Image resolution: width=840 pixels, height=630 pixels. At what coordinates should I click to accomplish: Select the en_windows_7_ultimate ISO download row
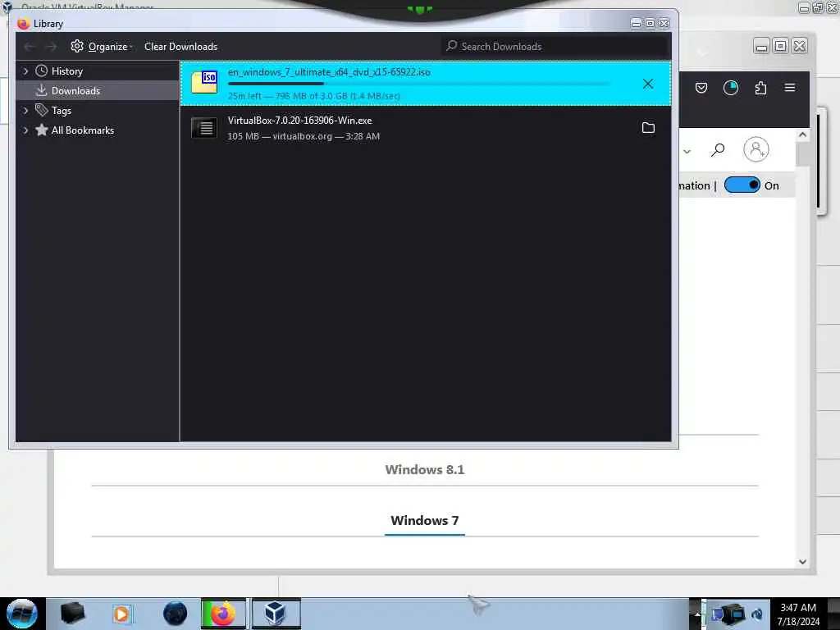(426, 84)
